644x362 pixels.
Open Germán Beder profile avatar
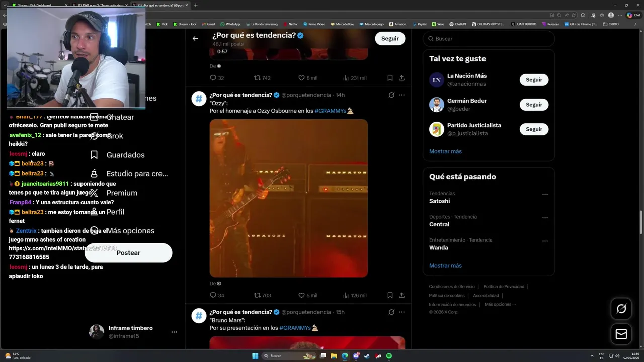point(436,105)
